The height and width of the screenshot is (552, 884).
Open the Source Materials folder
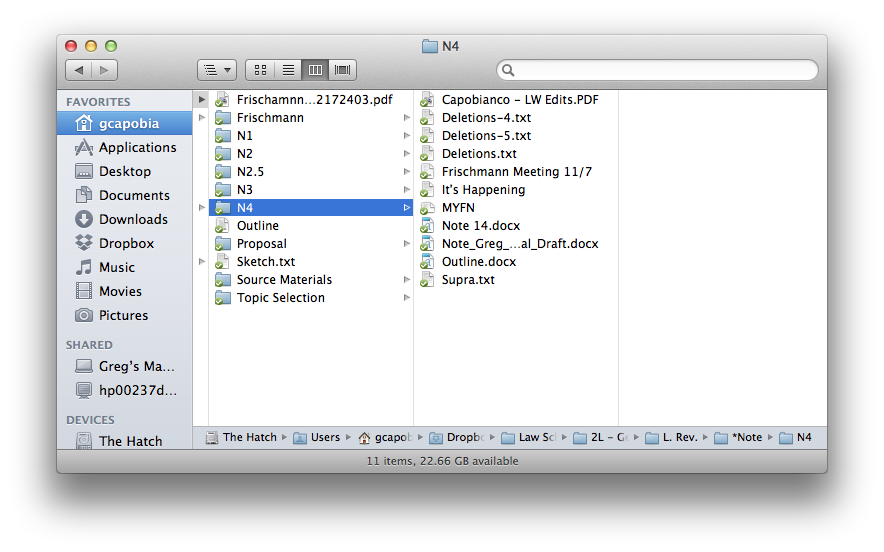pos(311,280)
